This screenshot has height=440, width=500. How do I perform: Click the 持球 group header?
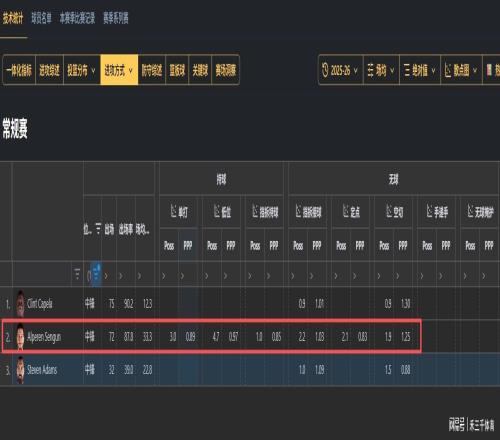[221, 179]
